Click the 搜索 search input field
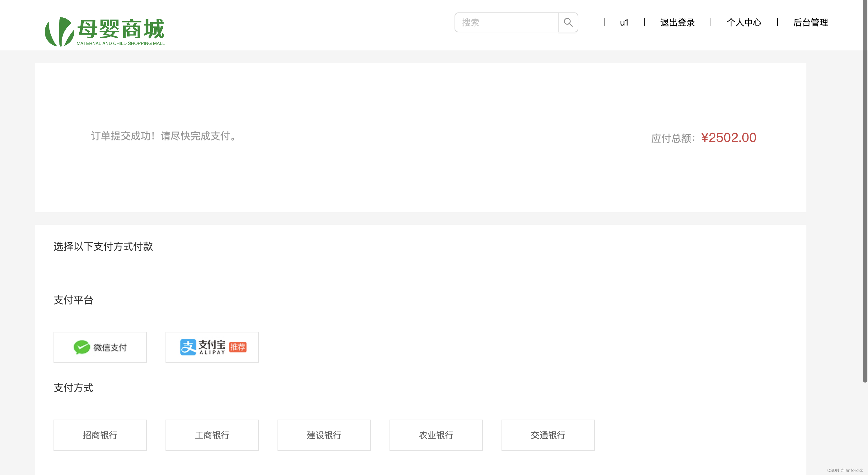 pyautogui.click(x=506, y=23)
